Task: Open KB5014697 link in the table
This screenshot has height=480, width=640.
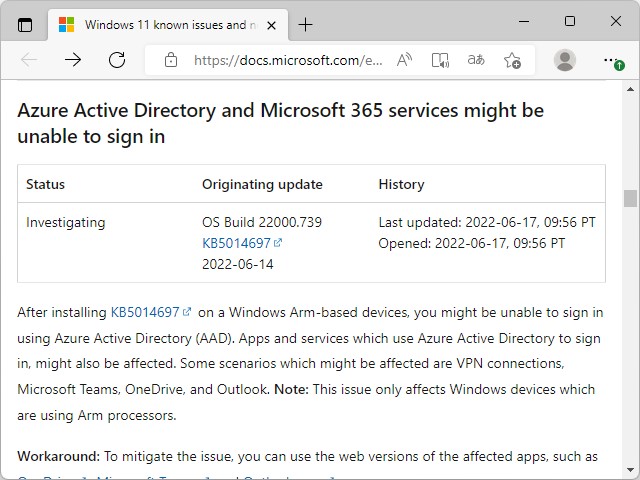Action: point(236,243)
